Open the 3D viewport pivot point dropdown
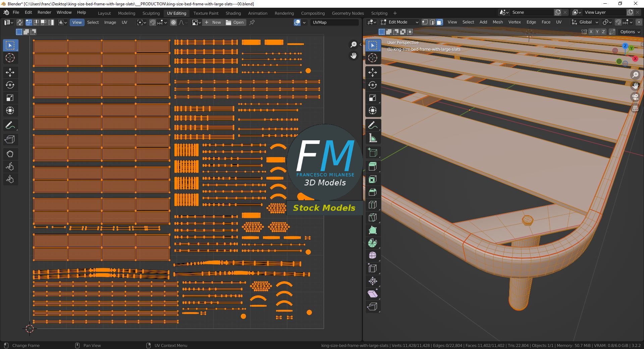644x349 pixels. pyautogui.click(x=607, y=22)
